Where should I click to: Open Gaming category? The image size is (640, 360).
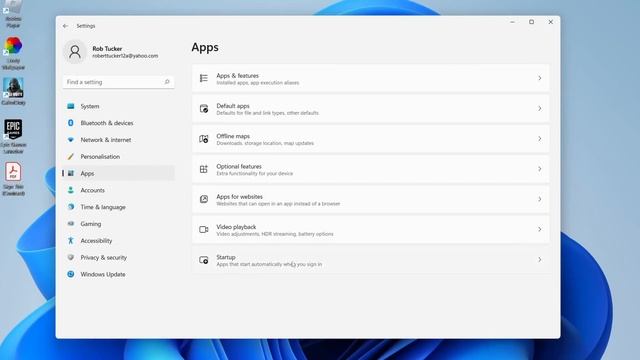point(91,224)
